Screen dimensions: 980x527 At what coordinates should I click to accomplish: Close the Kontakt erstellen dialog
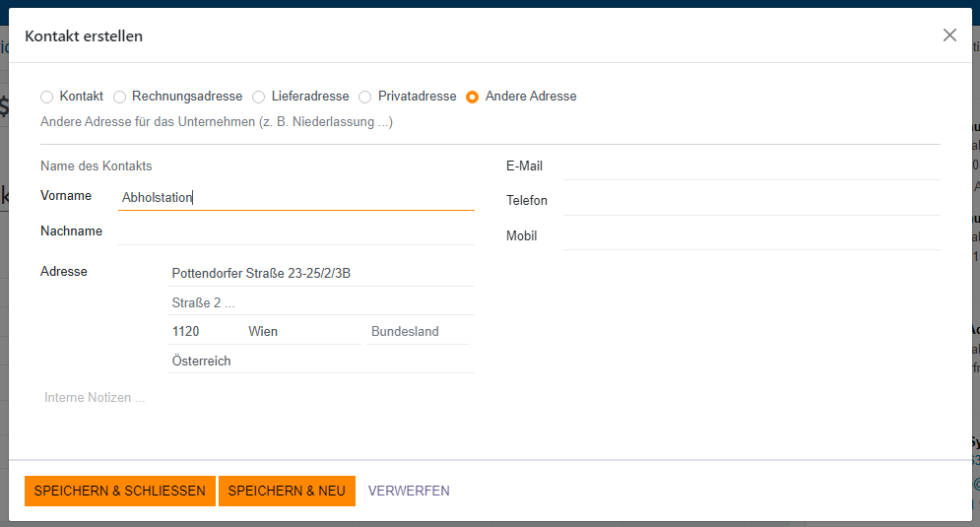coord(949,35)
